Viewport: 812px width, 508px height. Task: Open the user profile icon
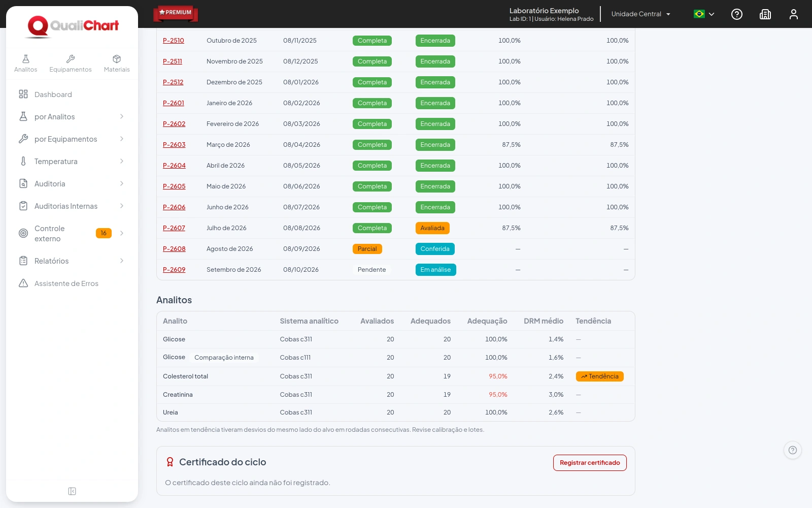click(x=794, y=14)
